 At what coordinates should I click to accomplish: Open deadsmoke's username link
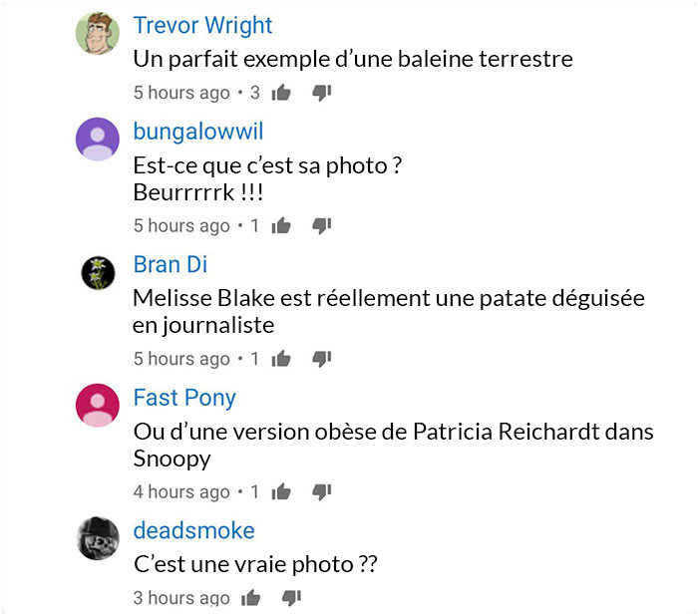[x=194, y=530]
